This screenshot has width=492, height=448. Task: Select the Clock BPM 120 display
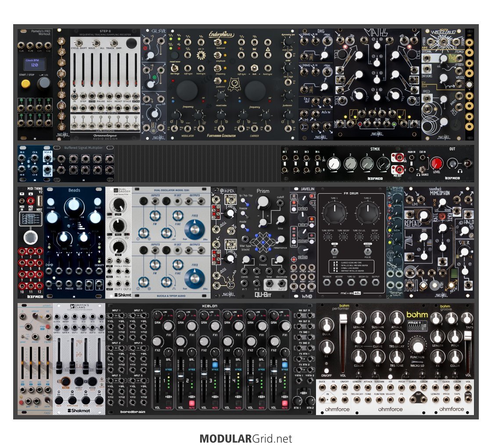click(35, 64)
